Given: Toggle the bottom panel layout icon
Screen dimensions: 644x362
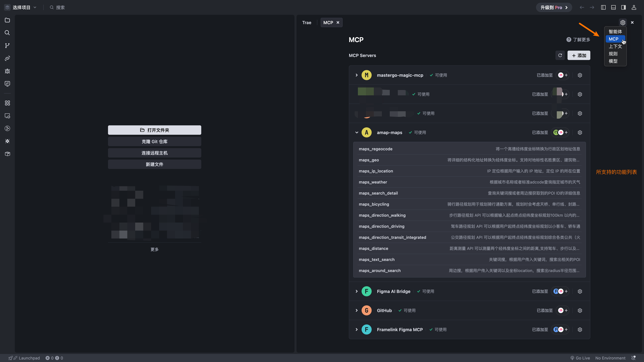Looking at the screenshot, I should pos(613,8).
